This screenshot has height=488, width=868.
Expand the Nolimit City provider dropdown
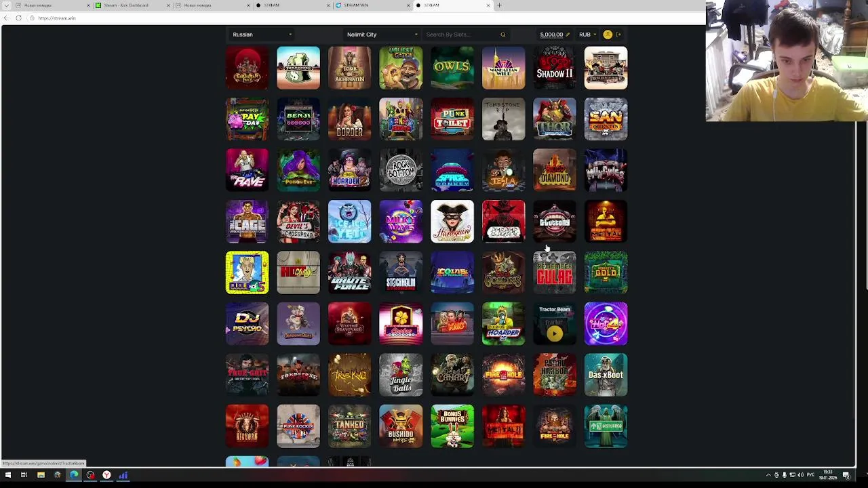coord(382,35)
